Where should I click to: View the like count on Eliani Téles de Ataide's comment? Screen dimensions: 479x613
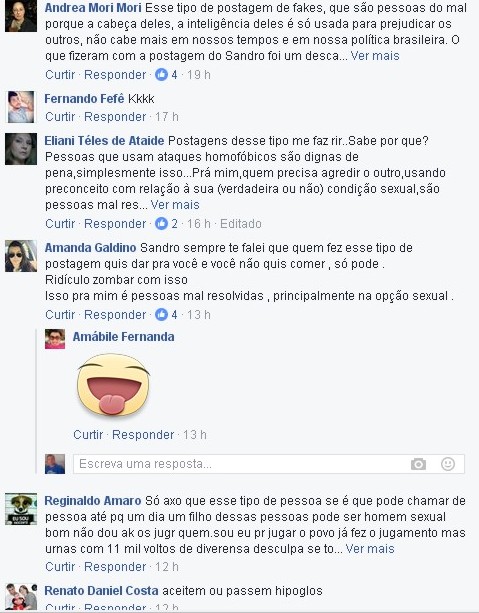[x=166, y=224]
